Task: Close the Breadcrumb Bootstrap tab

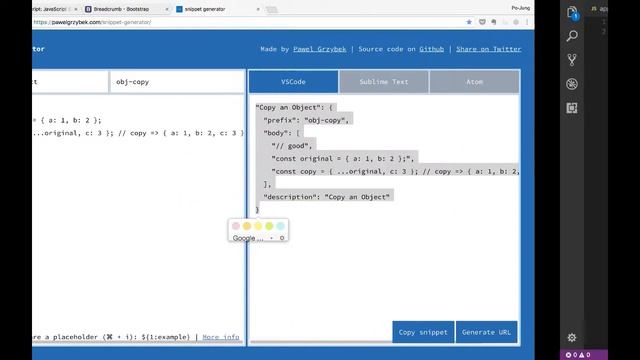Action: click(x=167, y=9)
